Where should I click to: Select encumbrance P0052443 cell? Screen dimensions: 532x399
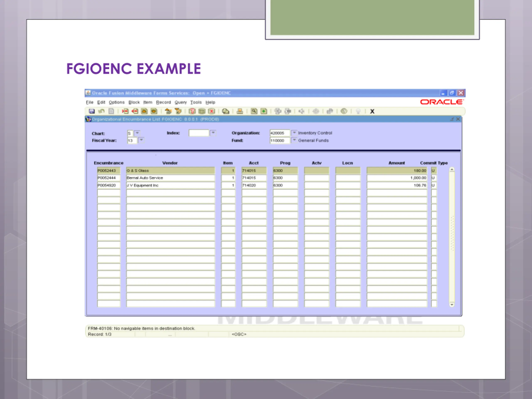click(x=109, y=171)
